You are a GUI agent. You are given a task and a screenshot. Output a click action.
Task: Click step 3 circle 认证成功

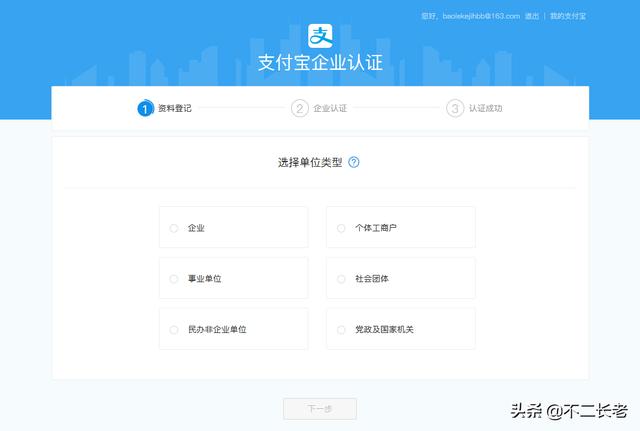pos(455,108)
